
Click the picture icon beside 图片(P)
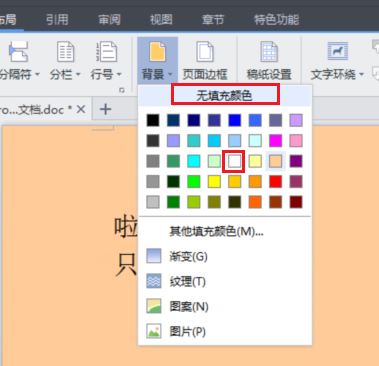(154, 331)
